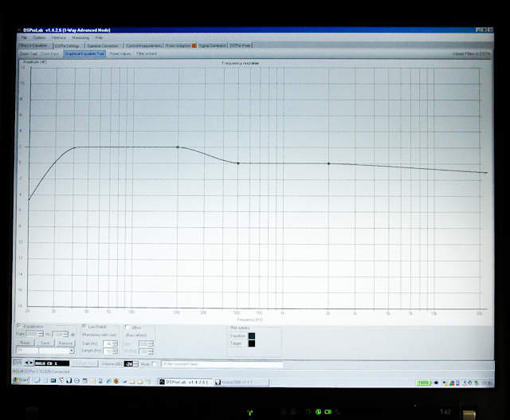510x420 pixels.
Task: Click the second taskbar window button
Action: pos(241,383)
